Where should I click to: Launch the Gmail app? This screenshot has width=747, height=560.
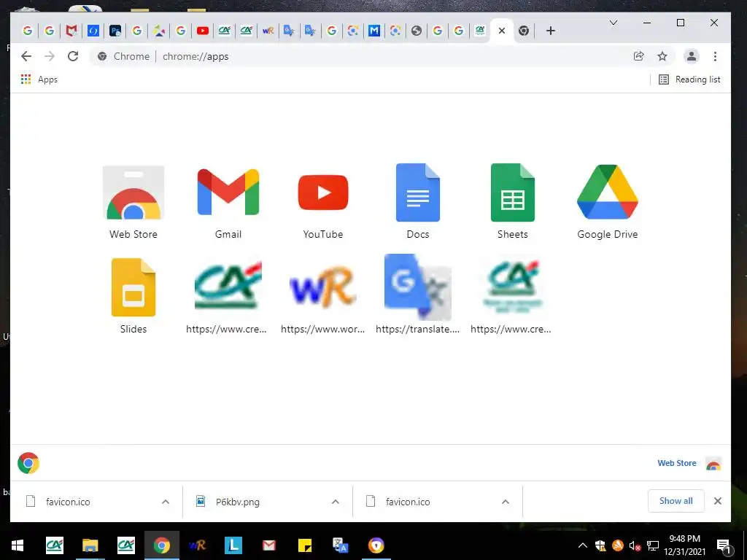(x=228, y=202)
